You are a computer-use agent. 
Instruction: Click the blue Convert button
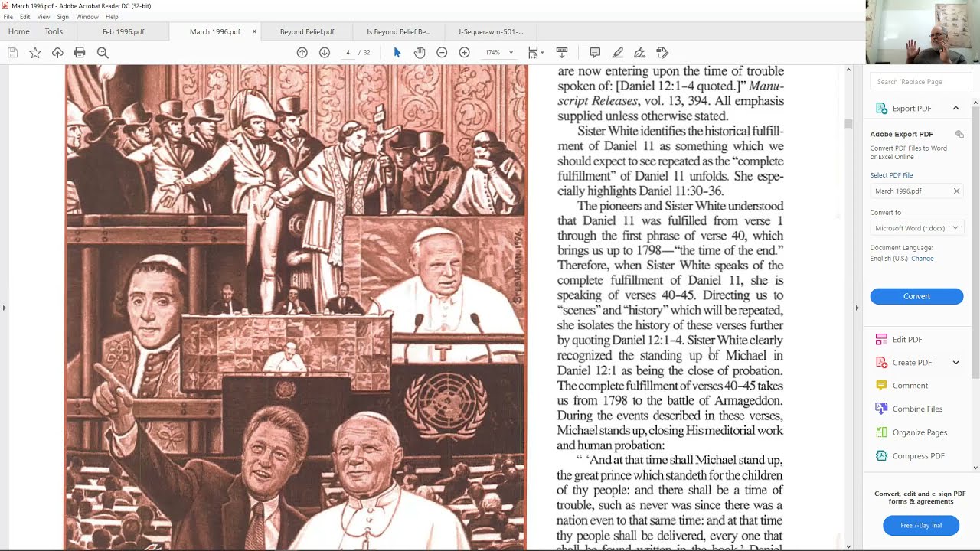(x=916, y=297)
